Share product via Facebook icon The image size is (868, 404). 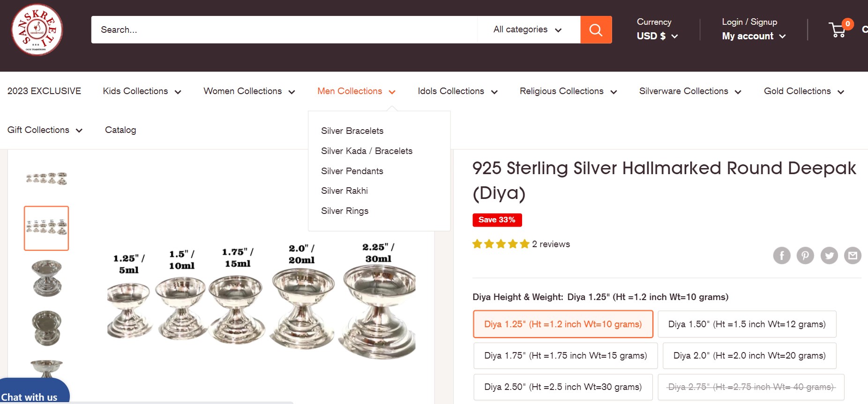(781, 256)
